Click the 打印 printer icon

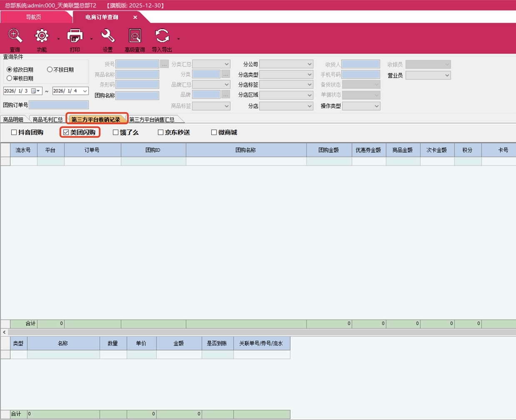pyautogui.click(x=75, y=36)
